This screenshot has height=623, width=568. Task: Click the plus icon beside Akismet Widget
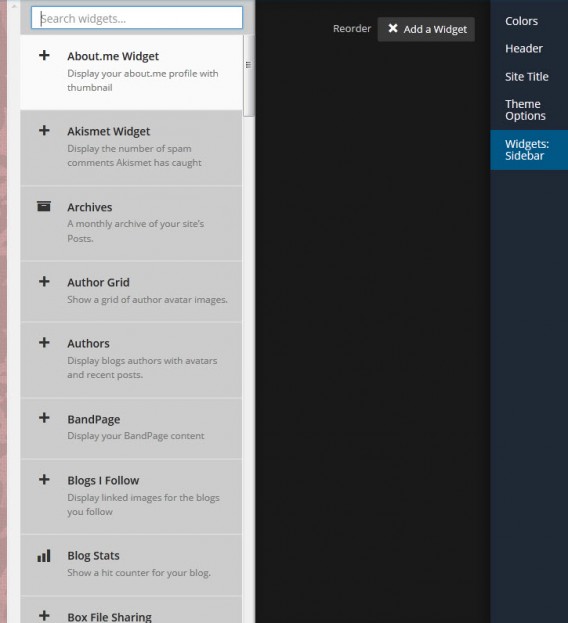44,130
